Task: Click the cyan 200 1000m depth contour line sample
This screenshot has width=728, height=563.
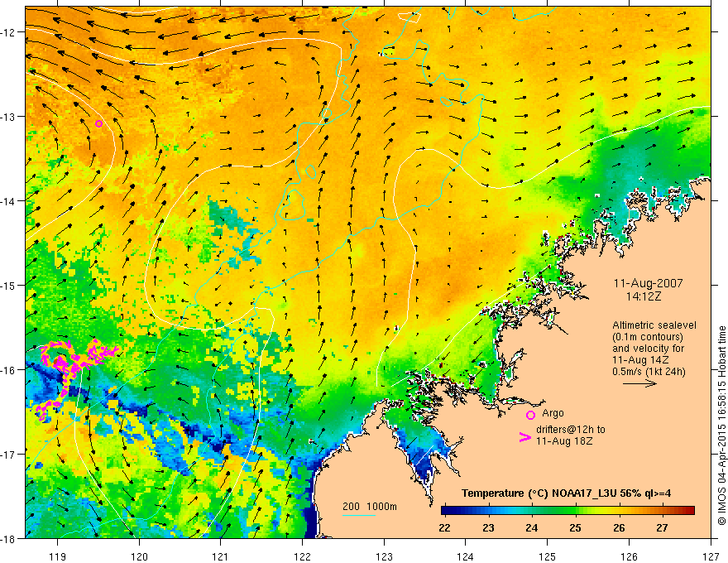Action: point(359,515)
